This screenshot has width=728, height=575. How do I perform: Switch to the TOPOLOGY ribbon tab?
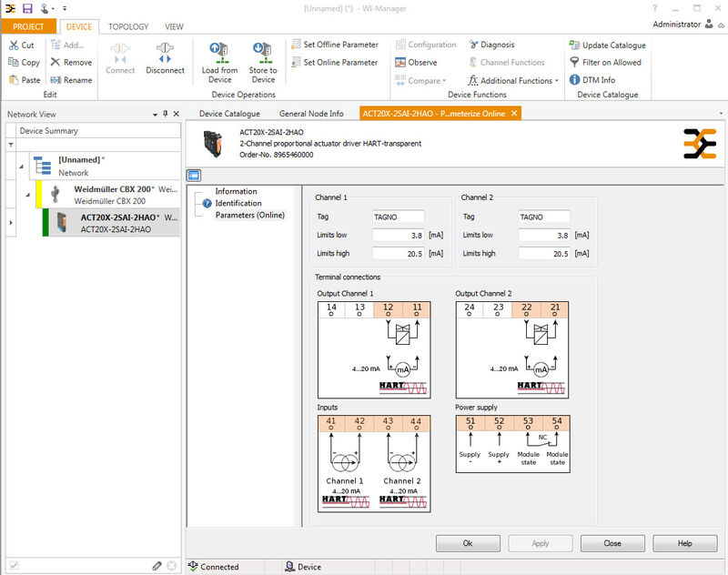point(128,26)
